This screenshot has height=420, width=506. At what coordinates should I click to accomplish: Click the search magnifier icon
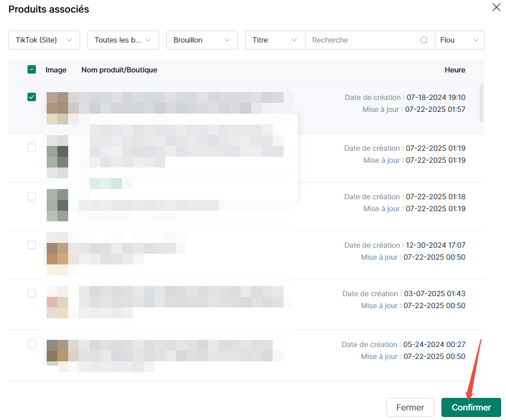(423, 40)
